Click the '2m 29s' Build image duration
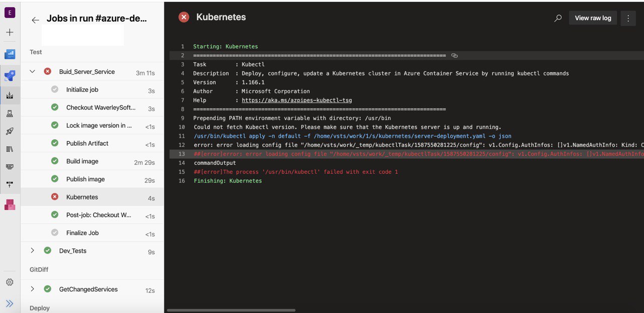Viewport: 644px width, 313px height. tap(144, 162)
